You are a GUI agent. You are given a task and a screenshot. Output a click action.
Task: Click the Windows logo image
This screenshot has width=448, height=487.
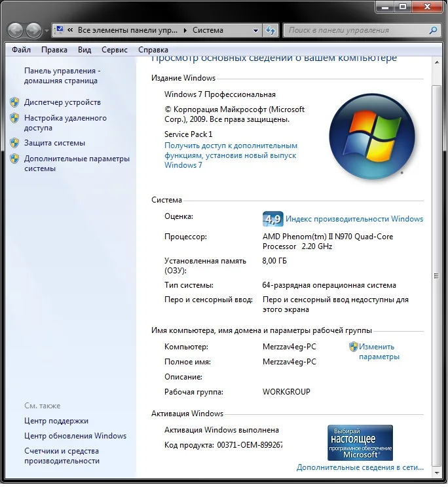(x=371, y=136)
